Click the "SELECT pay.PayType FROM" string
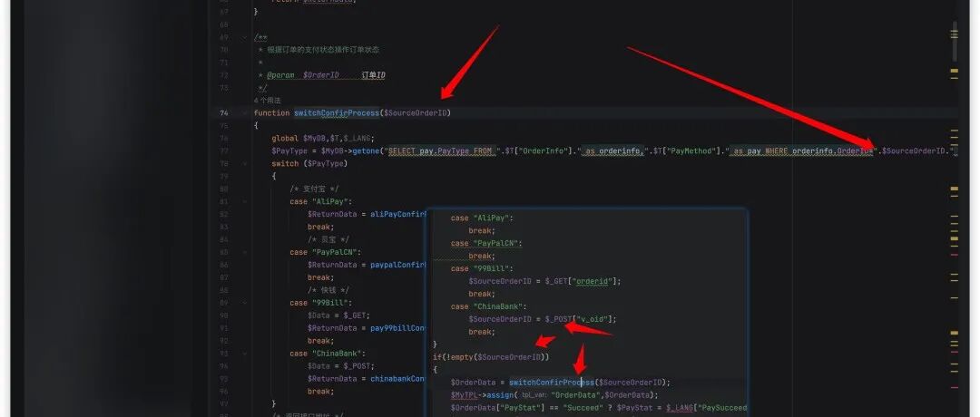This screenshot has width=980, height=417. click(x=441, y=151)
